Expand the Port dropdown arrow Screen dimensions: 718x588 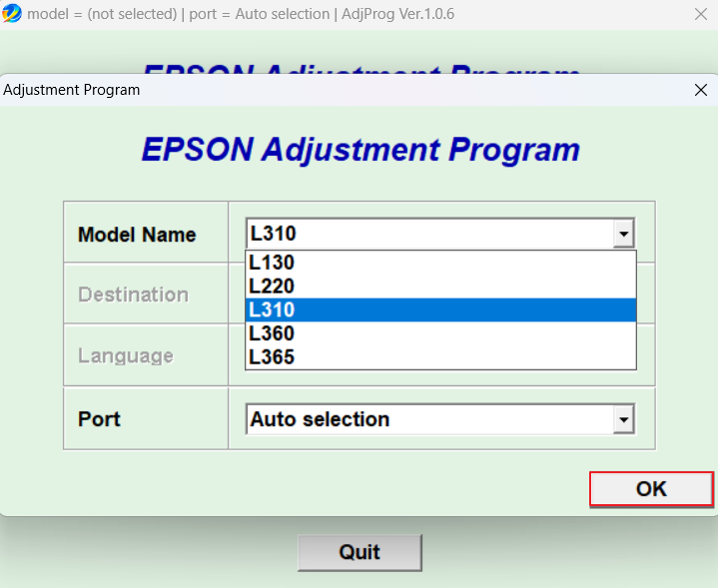pos(624,419)
